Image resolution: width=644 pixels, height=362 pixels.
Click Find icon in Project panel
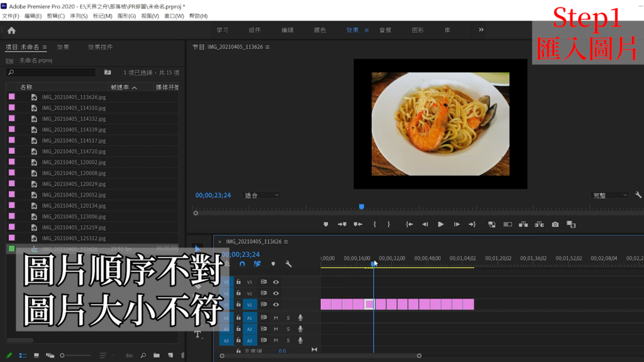(x=143, y=356)
